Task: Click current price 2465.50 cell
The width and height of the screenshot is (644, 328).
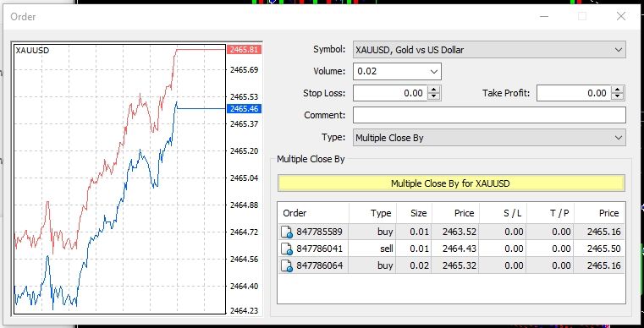Action: click(x=599, y=249)
